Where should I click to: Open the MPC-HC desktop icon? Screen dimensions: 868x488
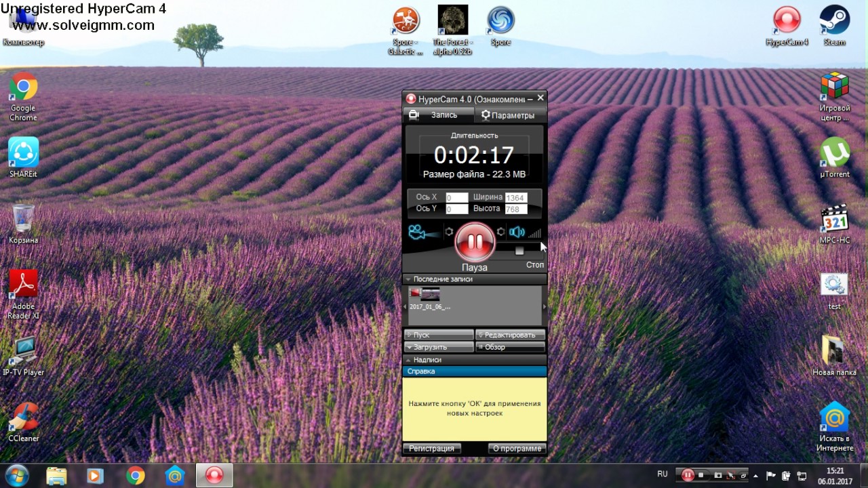pyautogui.click(x=835, y=224)
